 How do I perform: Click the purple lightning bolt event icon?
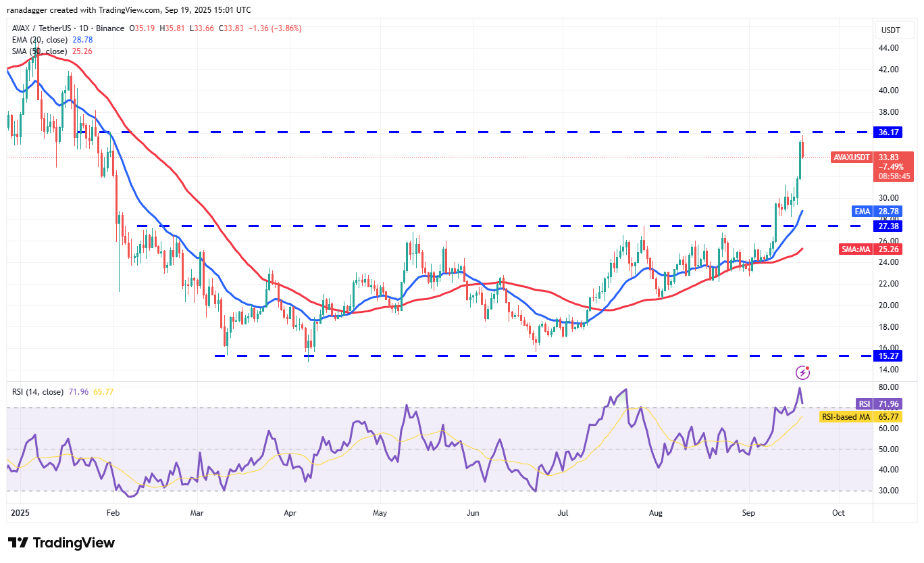[803, 372]
